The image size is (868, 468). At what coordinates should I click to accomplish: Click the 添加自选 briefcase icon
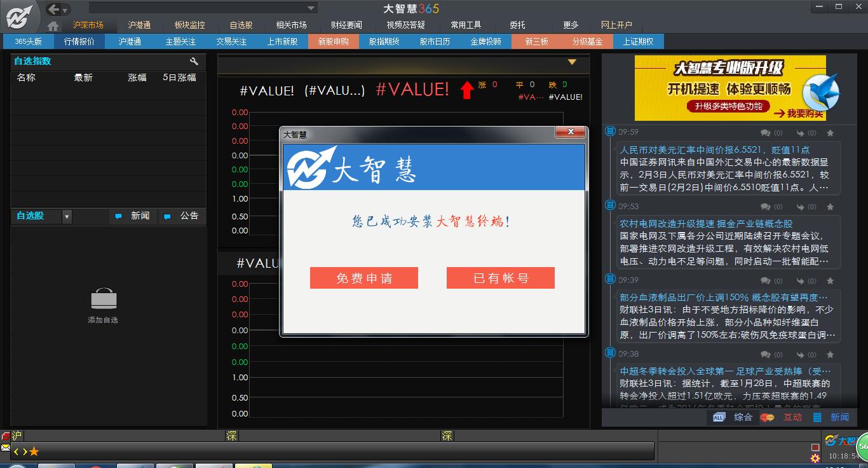tap(104, 299)
